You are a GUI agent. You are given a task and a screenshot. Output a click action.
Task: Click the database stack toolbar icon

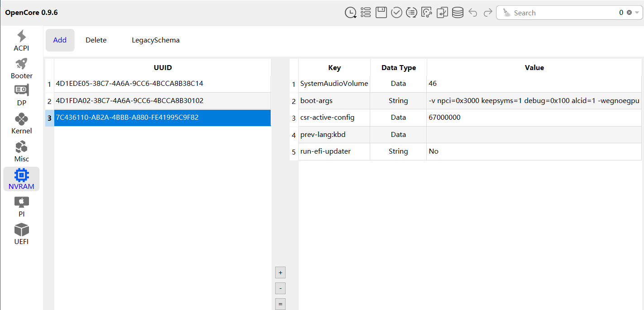pyautogui.click(x=458, y=13)
